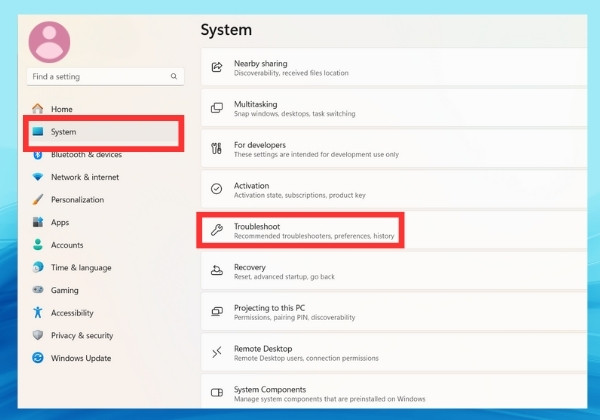600x420 pixels.
Task: Open the Apps settings section
Action: (x=103, y=222)
